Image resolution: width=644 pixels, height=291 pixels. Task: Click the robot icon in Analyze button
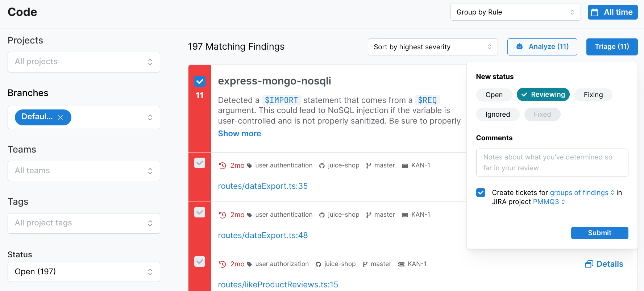(x=519, y=47)
